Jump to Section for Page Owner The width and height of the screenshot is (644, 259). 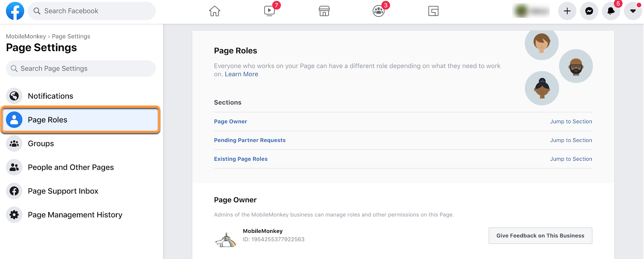(571, 121)
